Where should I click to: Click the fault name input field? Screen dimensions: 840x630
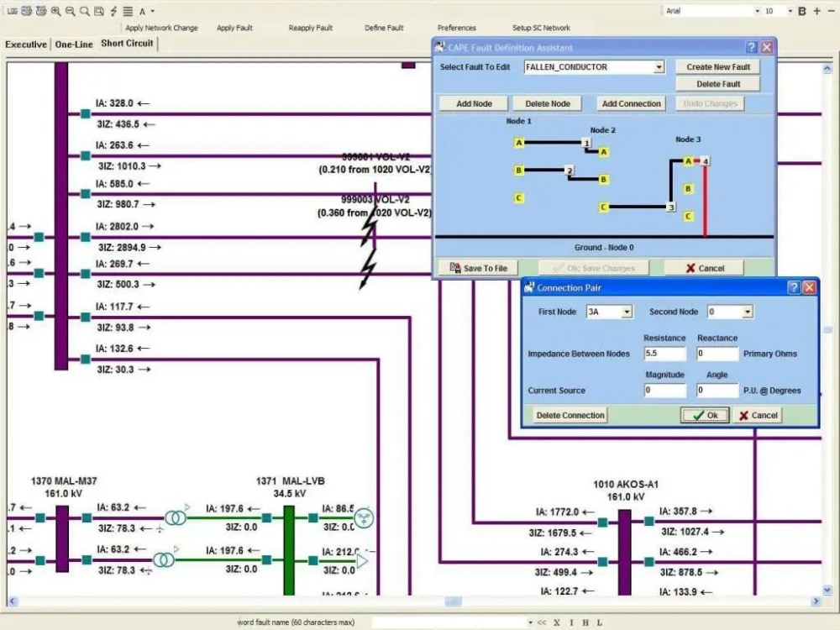tap(449, 622)
